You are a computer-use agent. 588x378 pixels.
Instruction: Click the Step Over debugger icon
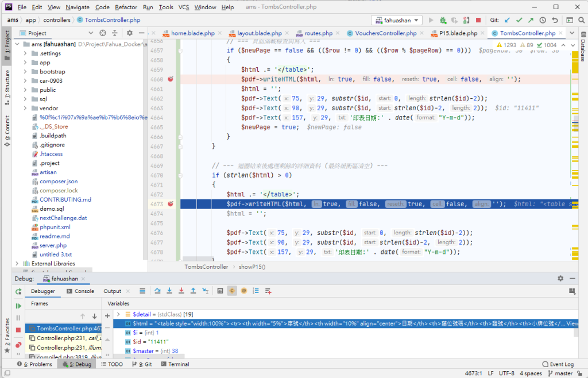[x=158, y=291]
